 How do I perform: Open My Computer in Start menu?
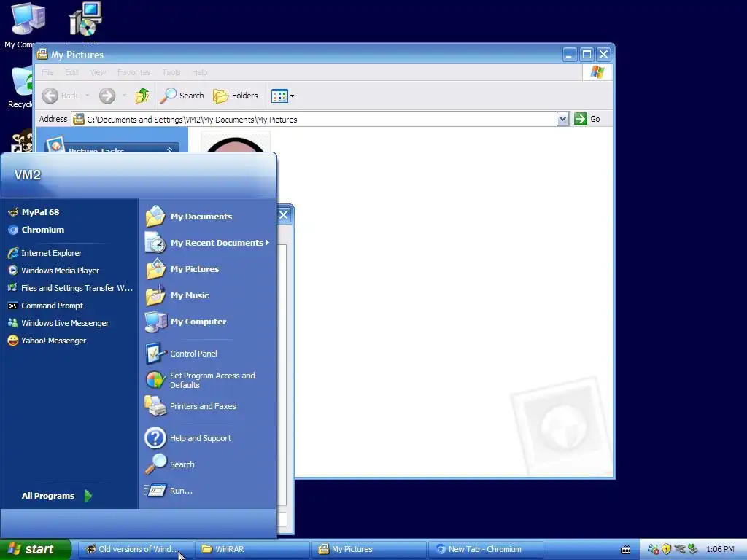tap(186, 322)
